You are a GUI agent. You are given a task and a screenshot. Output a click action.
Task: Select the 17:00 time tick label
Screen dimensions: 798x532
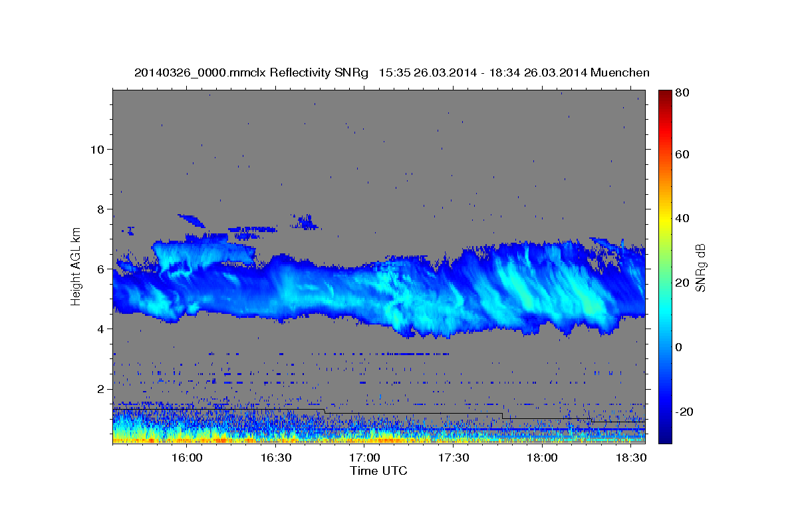point(365,458)
